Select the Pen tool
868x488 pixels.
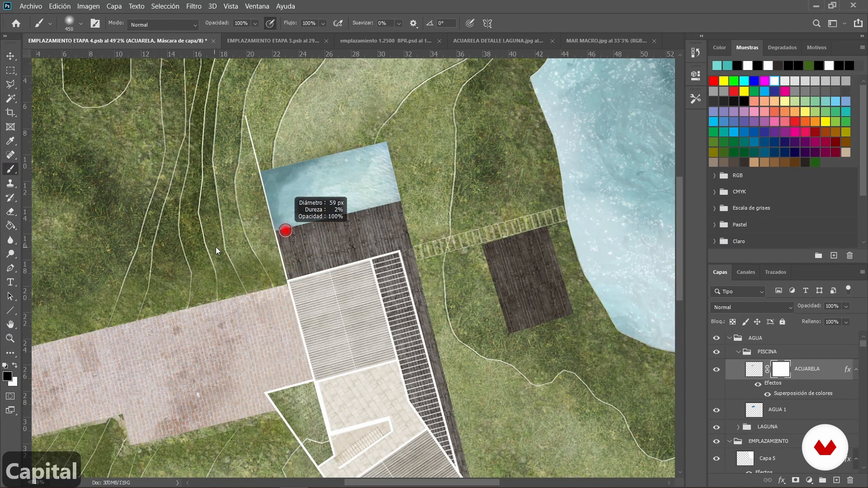click(x=10, y=268)
